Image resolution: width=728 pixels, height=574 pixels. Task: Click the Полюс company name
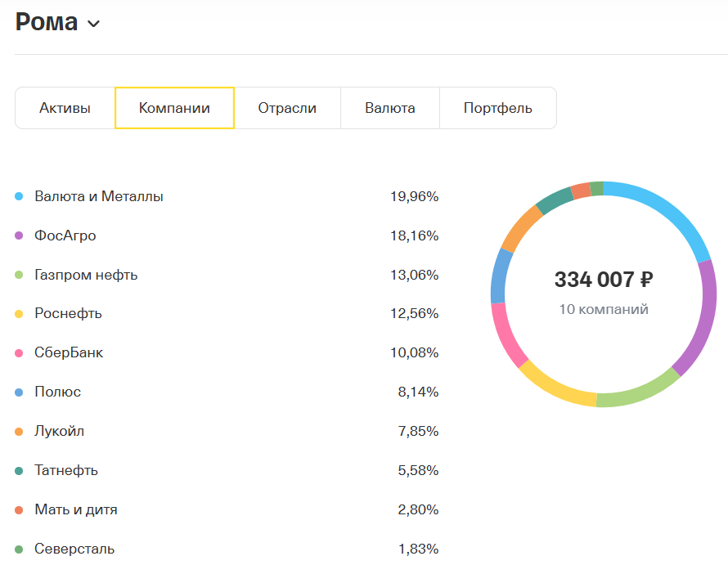tap(57, 392)
